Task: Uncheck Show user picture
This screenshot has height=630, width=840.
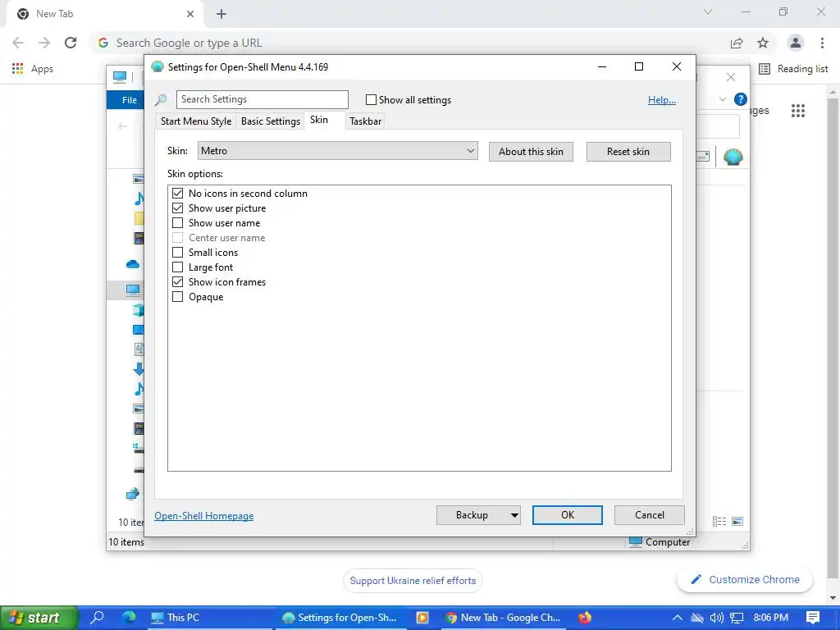Action: [x=177, y=208]
